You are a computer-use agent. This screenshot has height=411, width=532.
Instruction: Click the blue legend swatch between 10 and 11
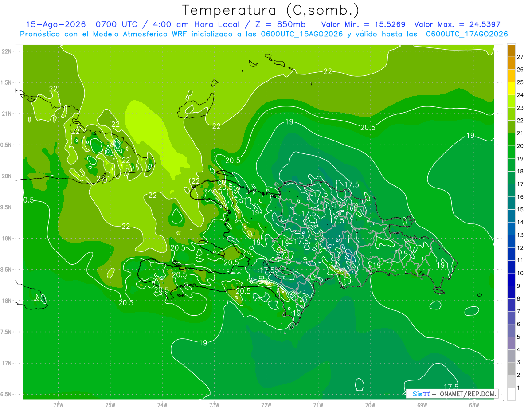(511, 267)
